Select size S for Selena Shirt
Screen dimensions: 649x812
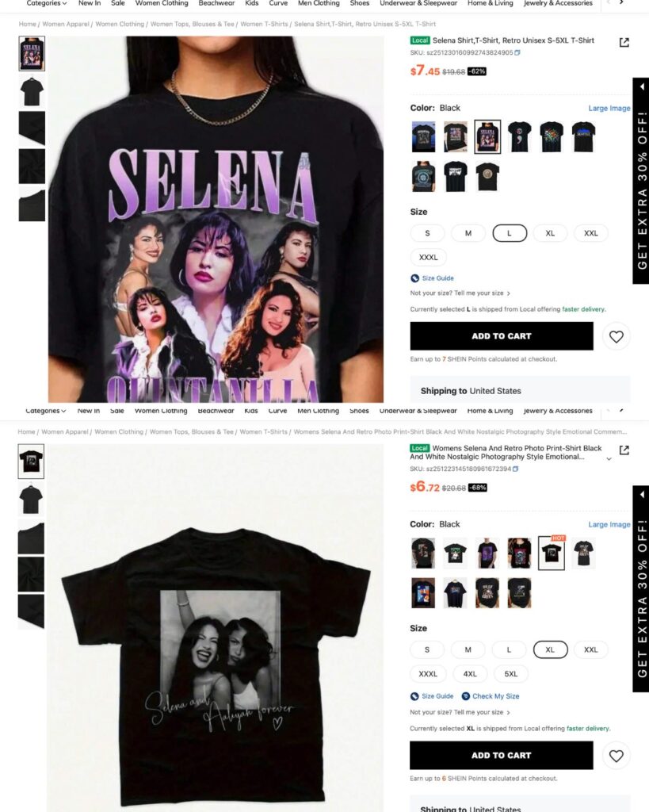(427, 233)
